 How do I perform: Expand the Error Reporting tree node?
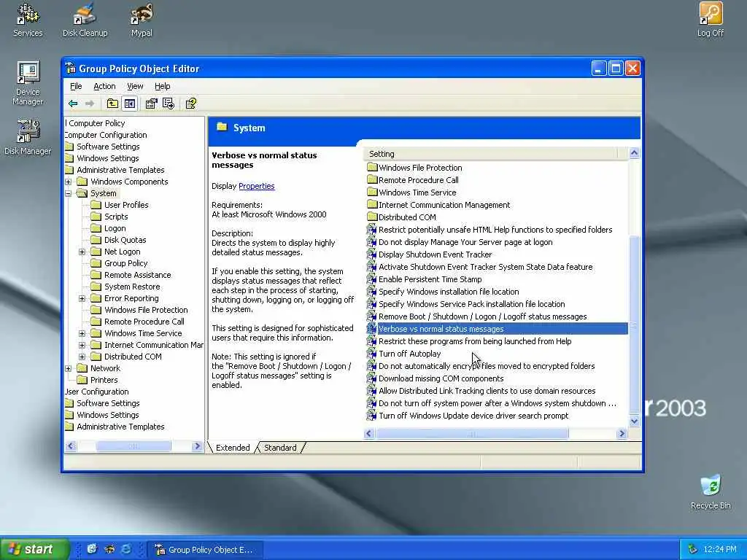pyautogui.click(x=82, y=298)
